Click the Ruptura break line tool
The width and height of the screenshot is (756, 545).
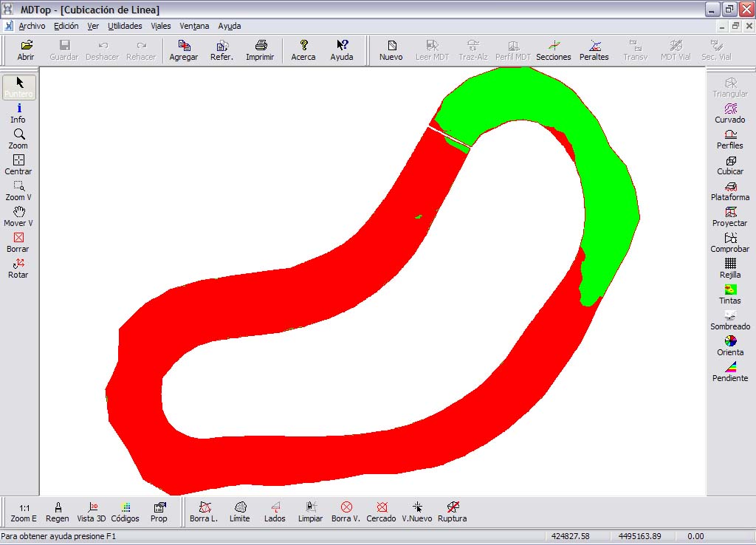[x=453, y=513]
